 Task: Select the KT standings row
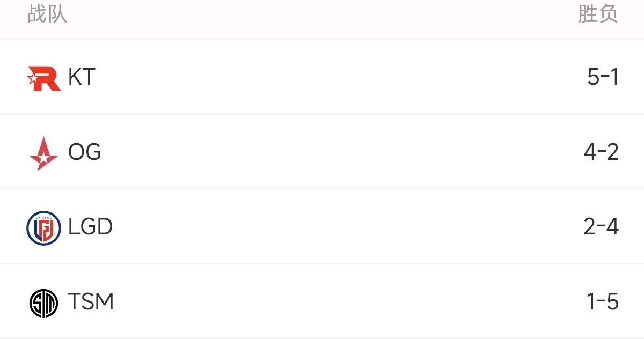tap(322, 77)
